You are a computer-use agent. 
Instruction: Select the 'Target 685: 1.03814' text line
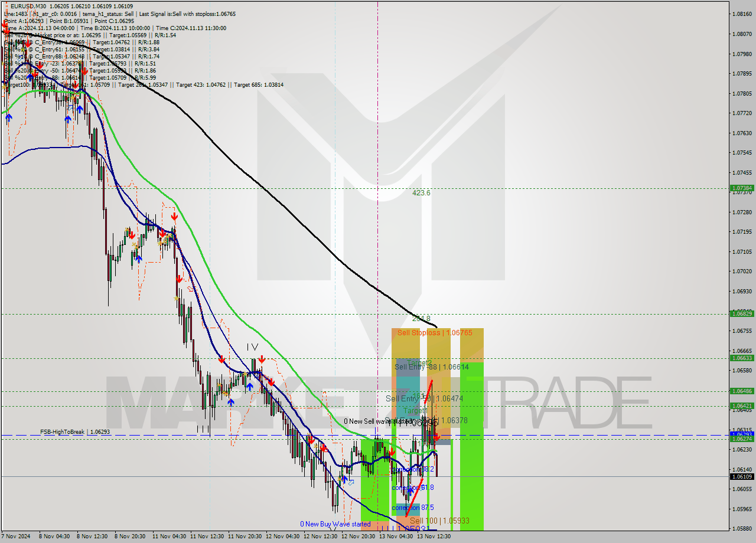[x=259, y=84]
